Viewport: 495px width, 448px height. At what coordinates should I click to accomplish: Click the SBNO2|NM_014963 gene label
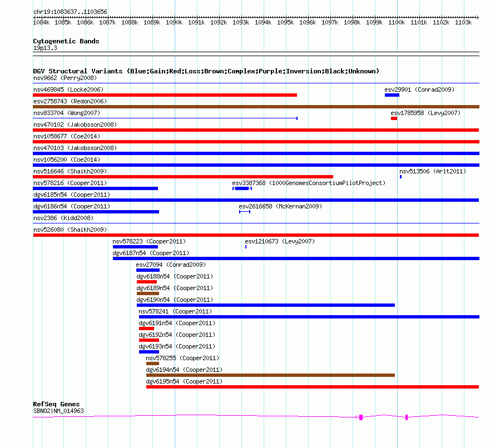pyautogui.click(x=58, y=411)
